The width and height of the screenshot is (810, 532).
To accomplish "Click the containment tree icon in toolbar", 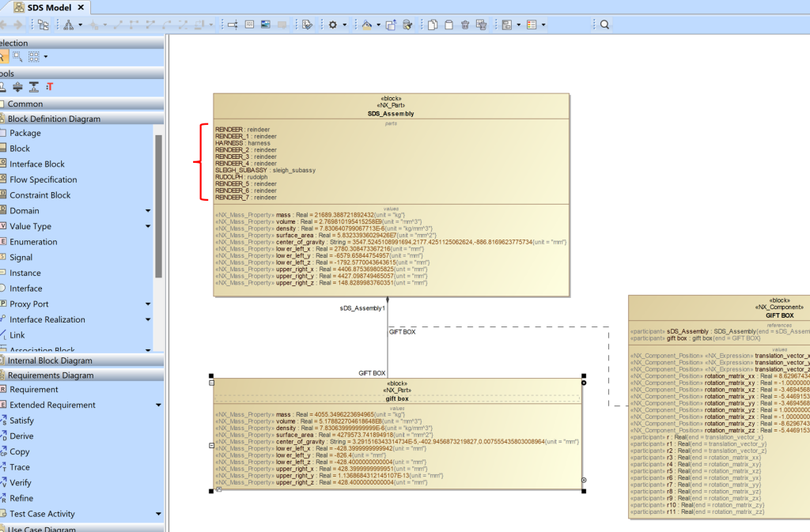I will (x=44, y=25).
